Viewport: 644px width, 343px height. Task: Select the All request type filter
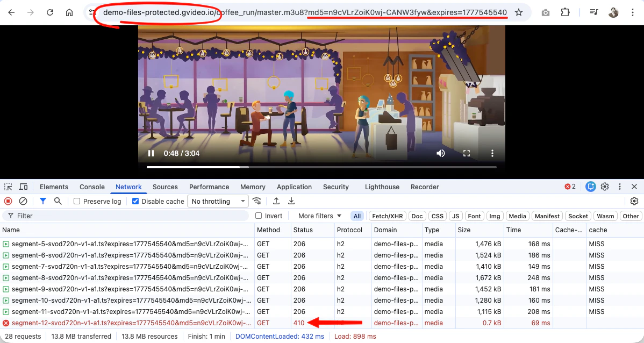(357, 216)
